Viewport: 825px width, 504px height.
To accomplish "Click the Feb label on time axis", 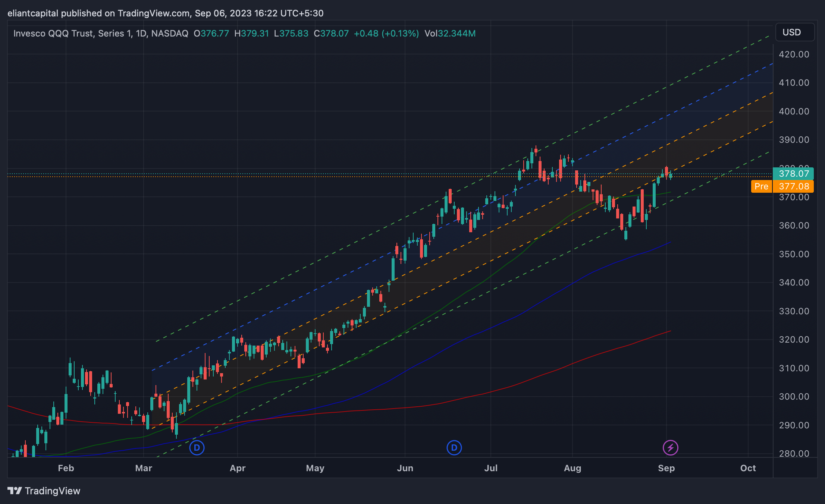I will click(x=66, y=468).
